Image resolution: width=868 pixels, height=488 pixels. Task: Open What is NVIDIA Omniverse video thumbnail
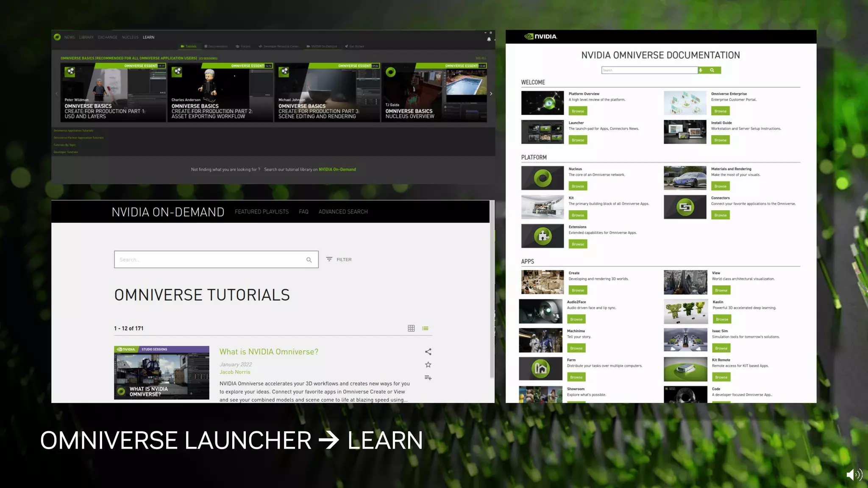coord(161,373)
